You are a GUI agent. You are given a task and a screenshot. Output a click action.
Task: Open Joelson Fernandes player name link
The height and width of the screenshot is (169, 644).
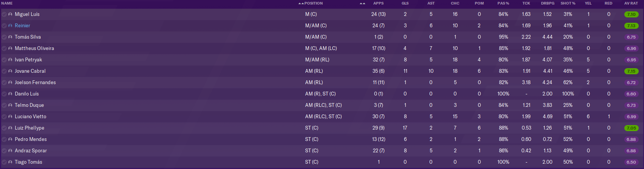click(x=35, y=83)
